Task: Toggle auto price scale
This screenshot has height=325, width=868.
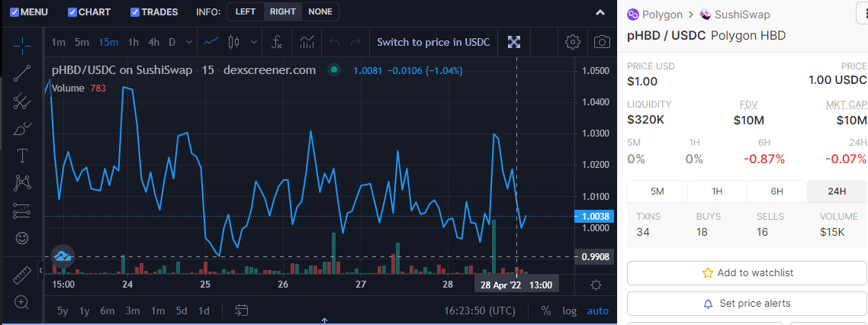Action: coord(598,311)
